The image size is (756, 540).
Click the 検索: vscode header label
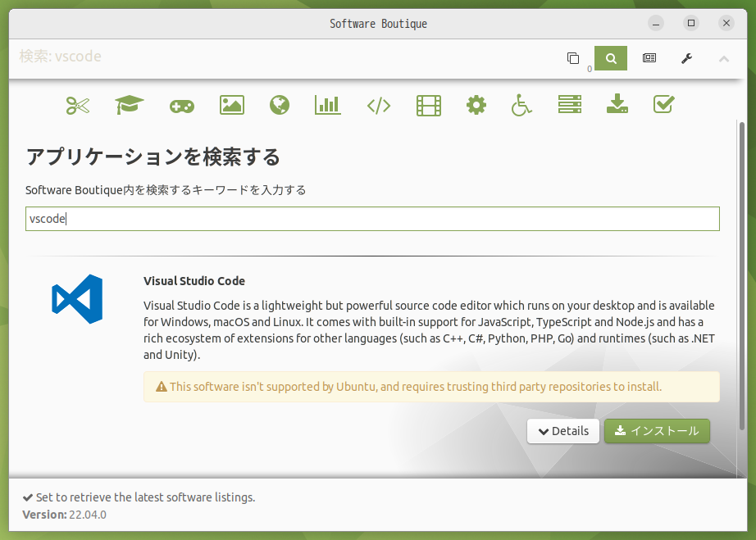[x=61, y=57]
